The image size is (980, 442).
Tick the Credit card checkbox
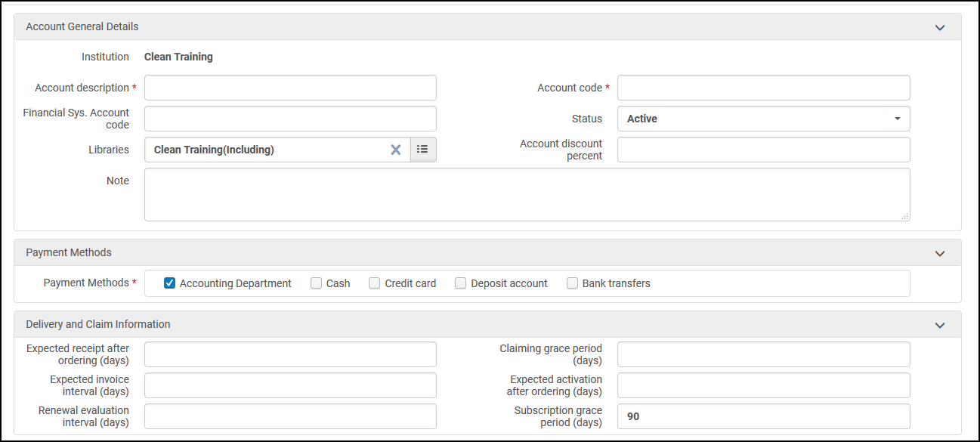375,283
